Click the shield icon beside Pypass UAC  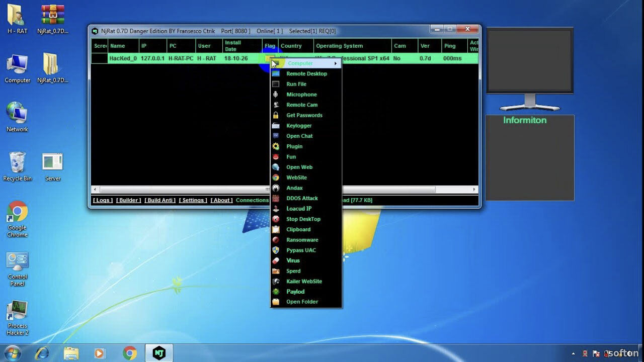pyautogui.click(x=276, y=250)
